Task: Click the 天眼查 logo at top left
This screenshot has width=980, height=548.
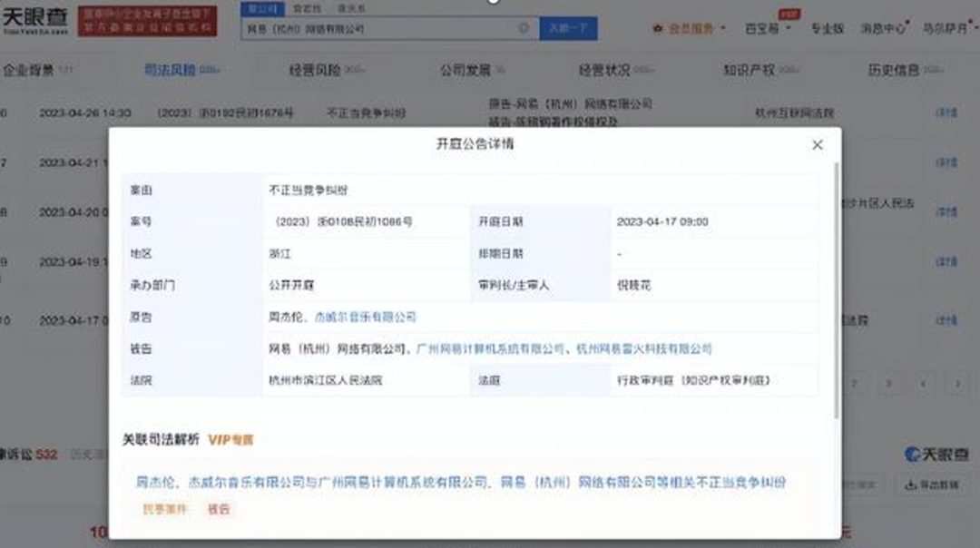Action: coord(34,20)
